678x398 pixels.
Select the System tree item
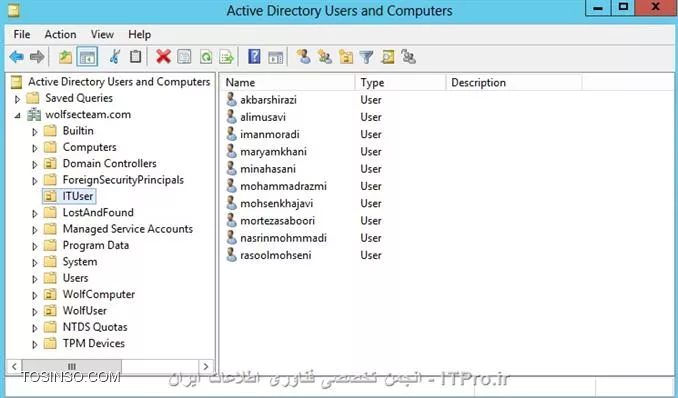(80, 262)
